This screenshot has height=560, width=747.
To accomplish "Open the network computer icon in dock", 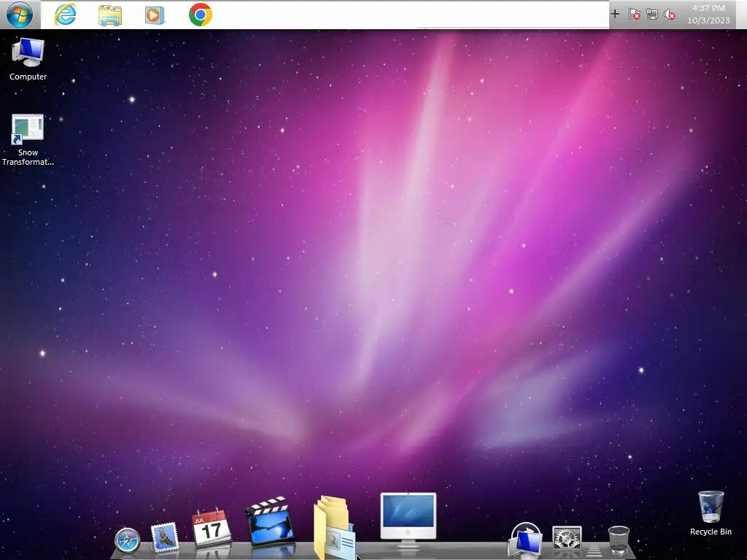I will [525, 540].
